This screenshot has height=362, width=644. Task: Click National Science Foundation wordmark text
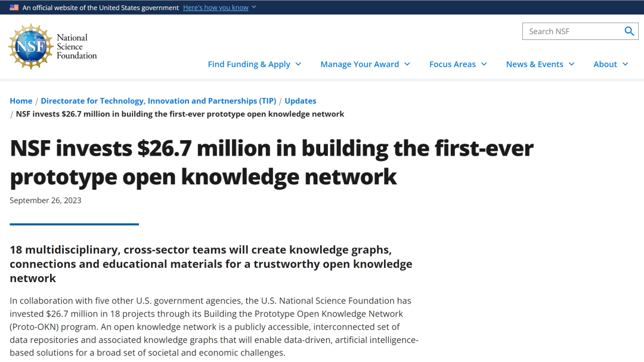click(76, 47)
